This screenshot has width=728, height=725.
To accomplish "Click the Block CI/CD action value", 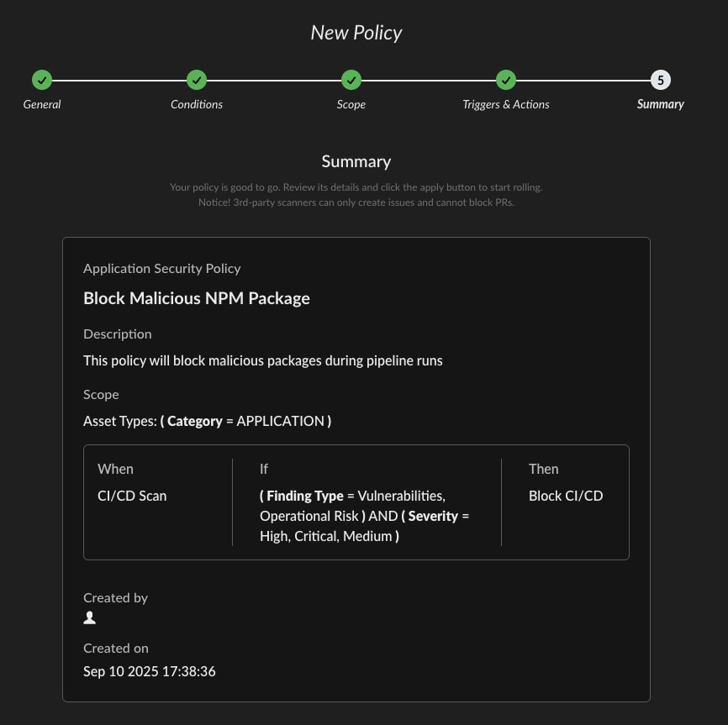I will (x=566, y=496).
